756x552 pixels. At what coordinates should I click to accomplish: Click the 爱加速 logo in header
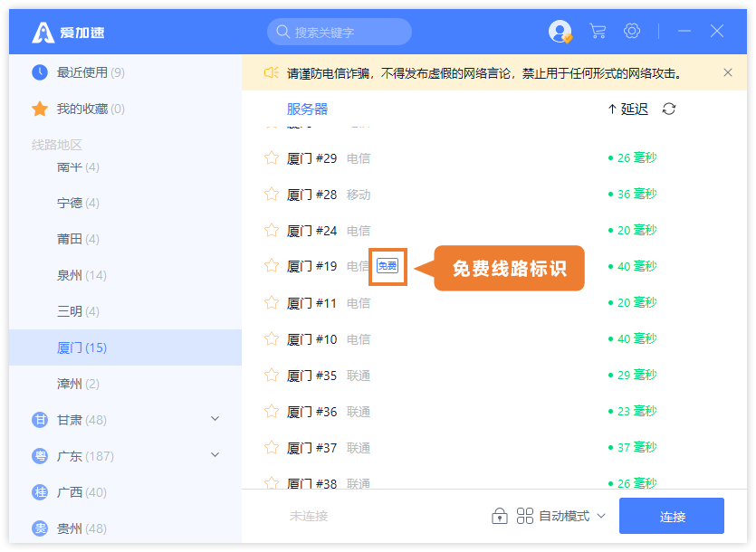point(69,33)
